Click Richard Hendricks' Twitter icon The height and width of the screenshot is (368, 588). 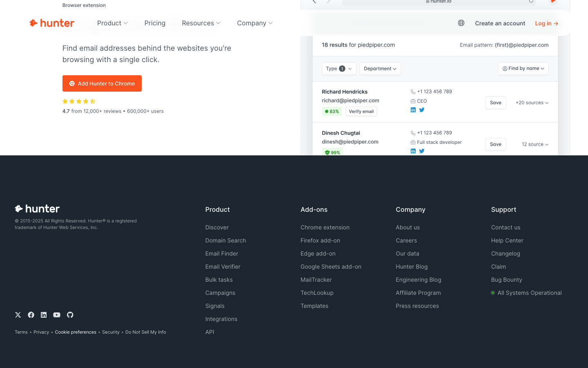pyautogui.click(x=422, y=110)
